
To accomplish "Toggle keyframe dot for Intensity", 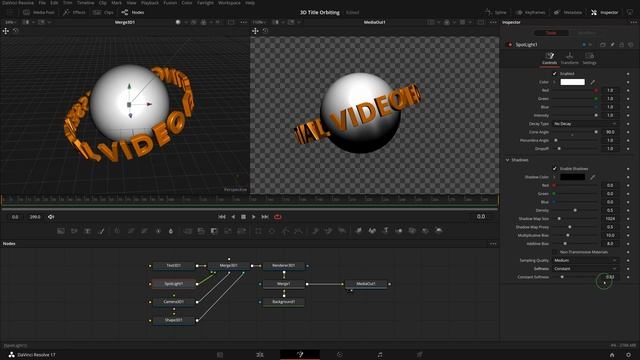I will (628, 116).
